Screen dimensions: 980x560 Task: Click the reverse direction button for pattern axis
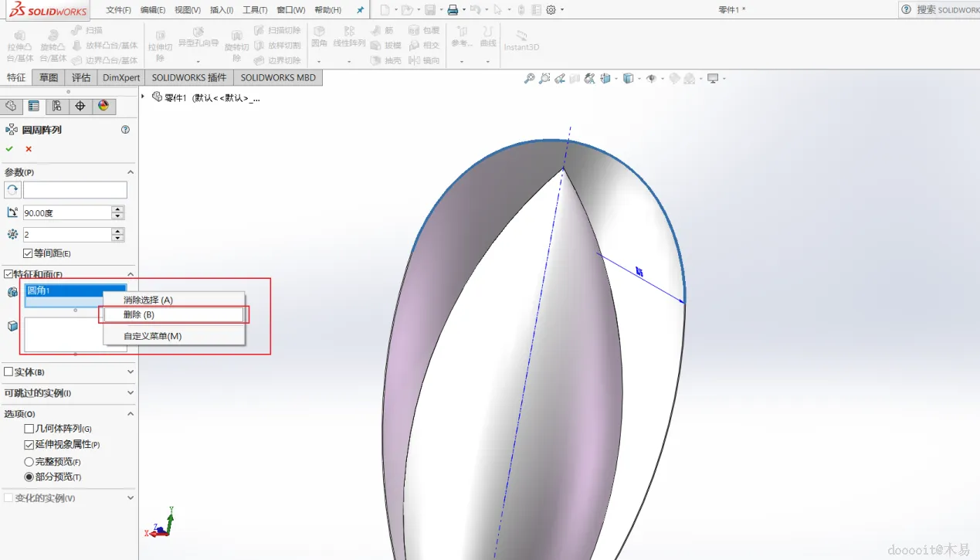[12, 190]
